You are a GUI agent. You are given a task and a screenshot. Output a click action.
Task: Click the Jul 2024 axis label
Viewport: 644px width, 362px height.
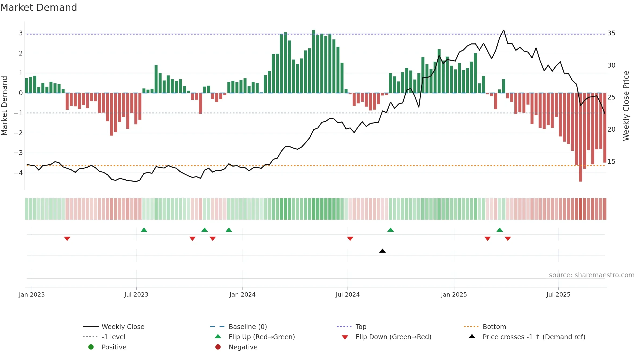tap(348, 294)
